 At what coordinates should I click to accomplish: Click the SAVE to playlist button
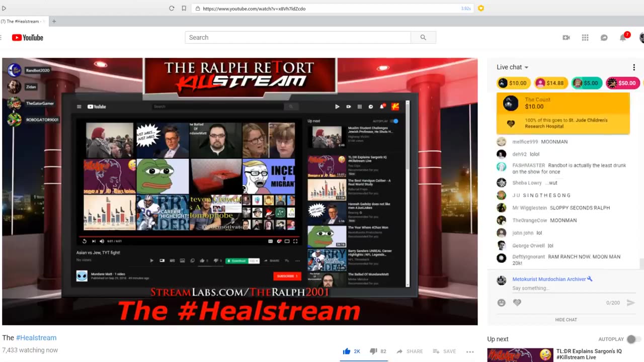pos(444,351)
